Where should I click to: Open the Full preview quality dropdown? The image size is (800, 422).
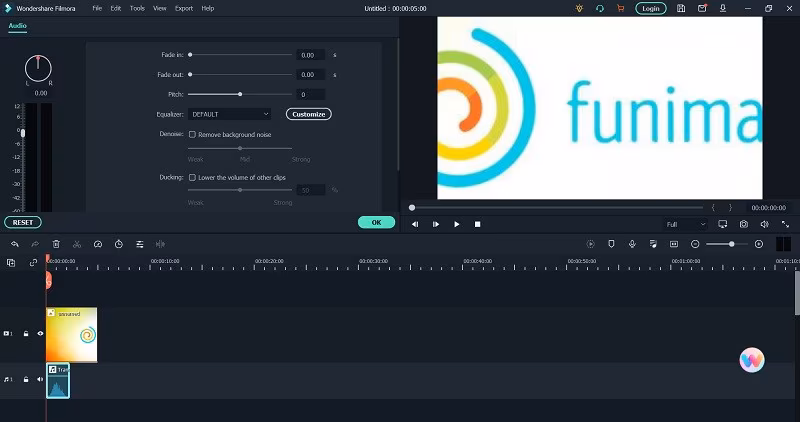click(x=686, y=225)
